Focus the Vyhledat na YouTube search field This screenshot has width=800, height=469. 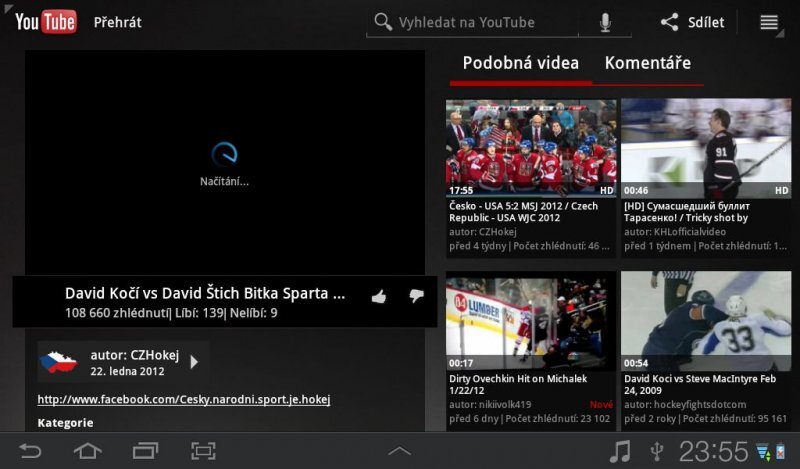[x=480, y=22]
